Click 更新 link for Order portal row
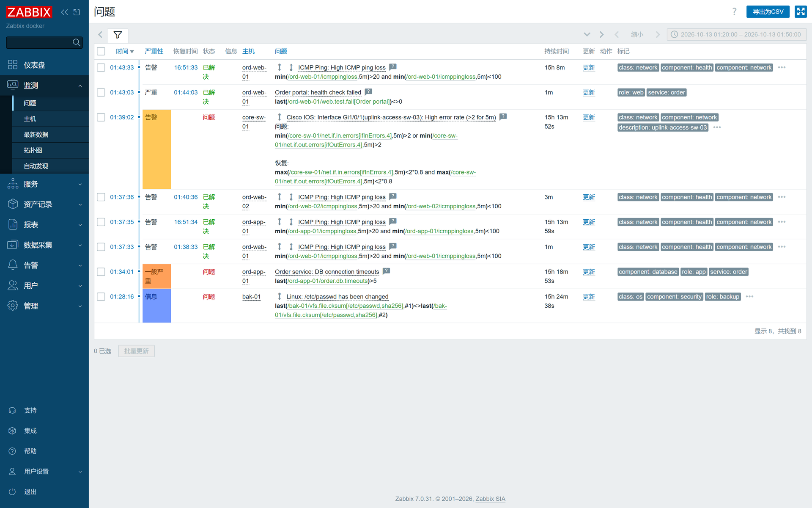 click(589, 92)
